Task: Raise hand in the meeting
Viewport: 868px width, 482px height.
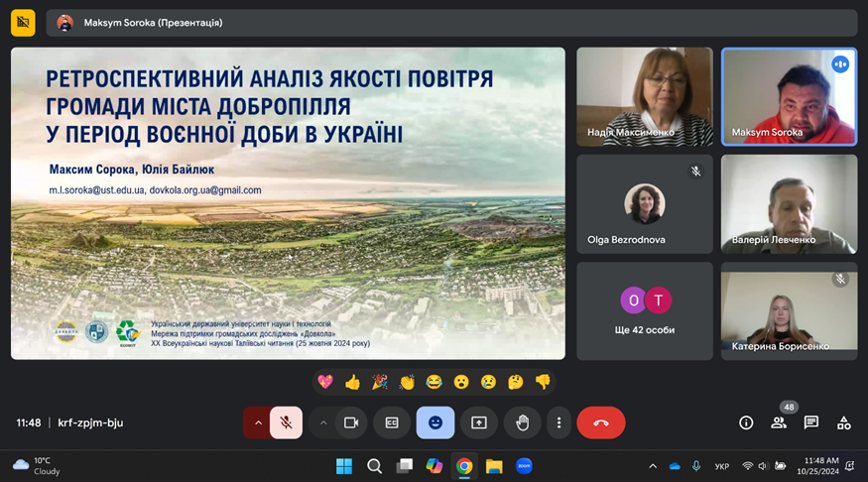Action: [x=522, y=422]
